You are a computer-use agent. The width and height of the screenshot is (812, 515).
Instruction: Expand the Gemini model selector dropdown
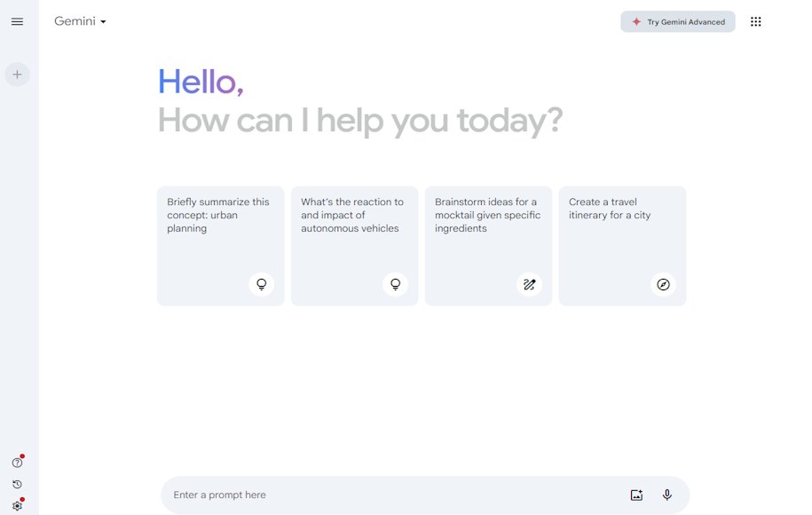103,22
